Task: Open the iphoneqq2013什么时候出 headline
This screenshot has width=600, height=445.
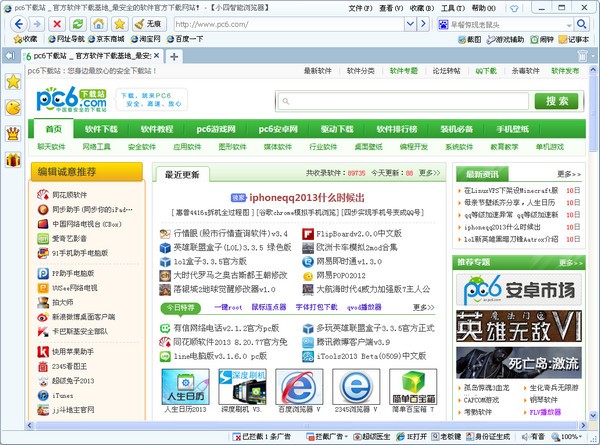Action: 307,198
